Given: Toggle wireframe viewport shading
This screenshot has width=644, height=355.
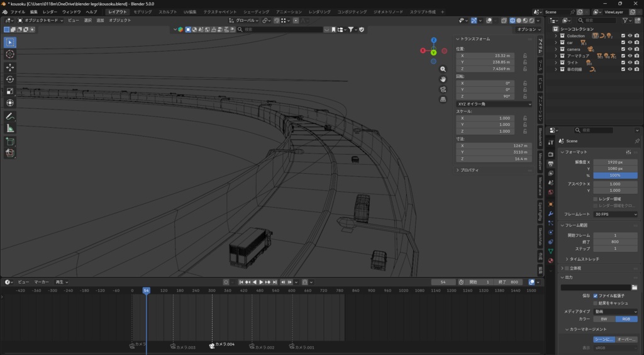Looking at the screenshot, I should (x=513, y=21).
